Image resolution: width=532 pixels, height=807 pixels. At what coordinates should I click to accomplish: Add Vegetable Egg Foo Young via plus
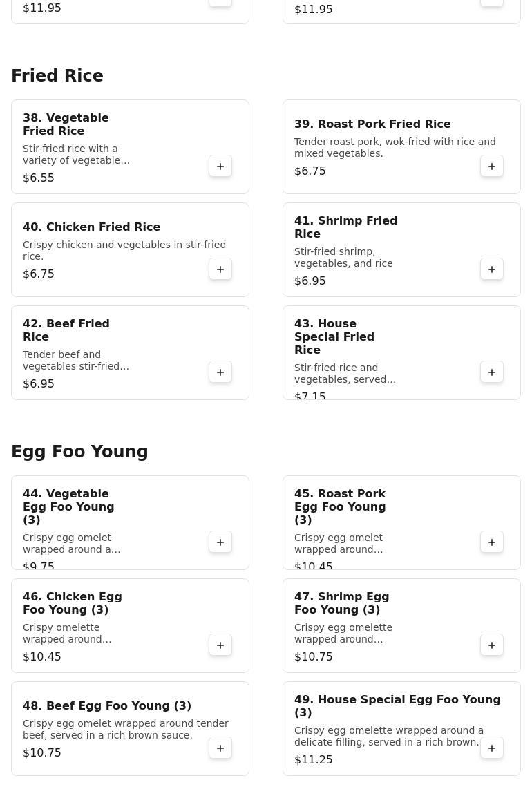point(220,542)
